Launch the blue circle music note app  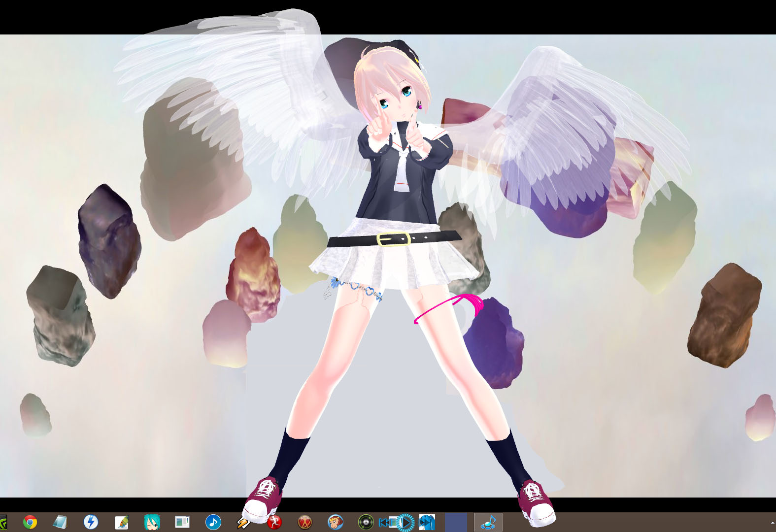click(x=213, y=522)
